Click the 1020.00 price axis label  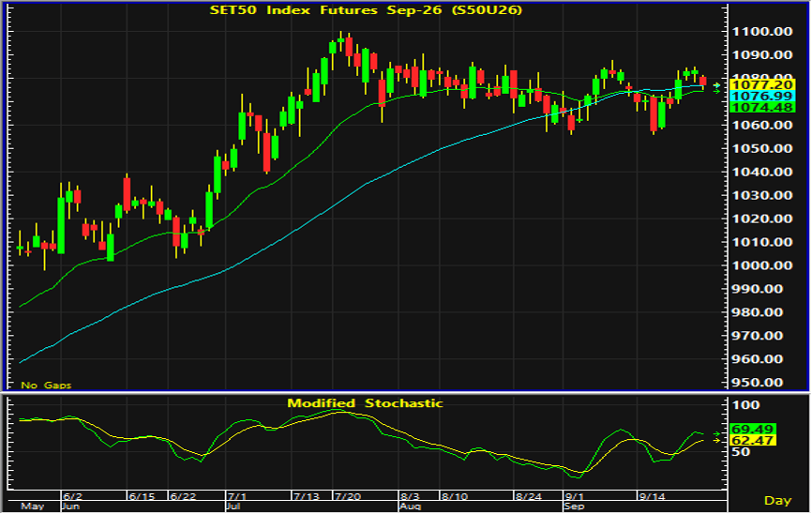[x=761, y=219]
